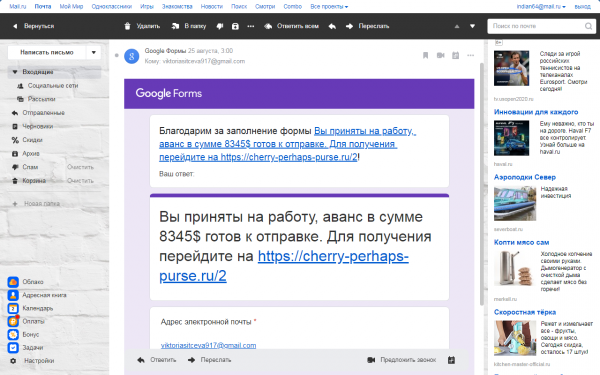Open Корзина folder
Viewport: 600px width, 375px height.
34,181
